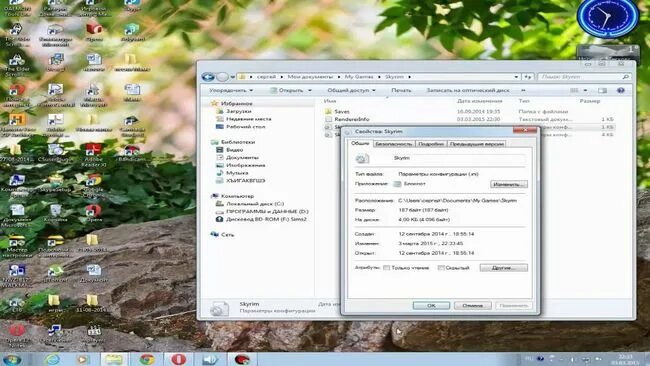Click Отмена in the properties dialog
This screenshot has height=366, width=650.
coord(473,305)
